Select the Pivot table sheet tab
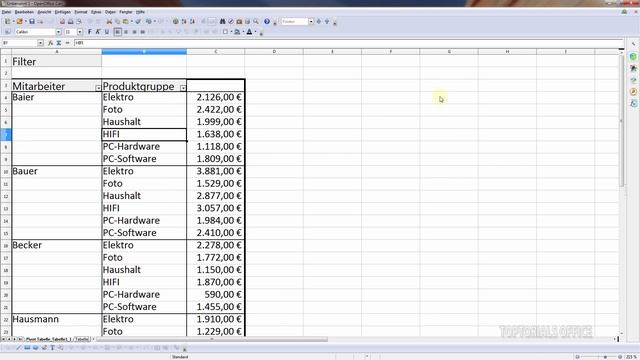 pyautogui.click(x=49, y=339)
